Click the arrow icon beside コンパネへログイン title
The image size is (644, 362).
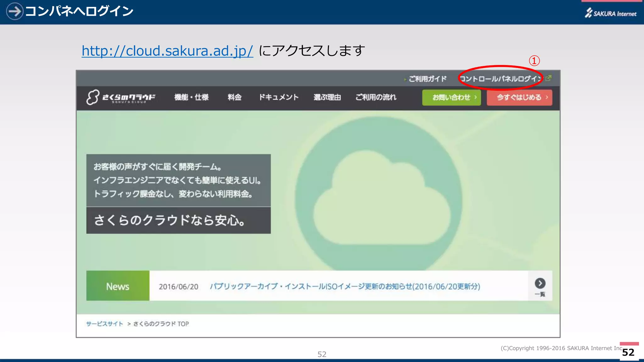[x=14, y=11]
